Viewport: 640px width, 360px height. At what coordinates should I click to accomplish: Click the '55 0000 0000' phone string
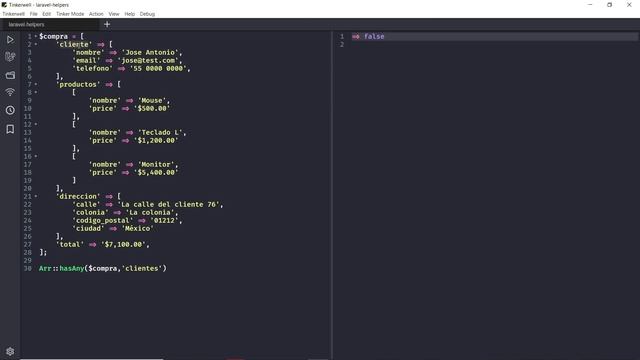click(x=158, y=68)
